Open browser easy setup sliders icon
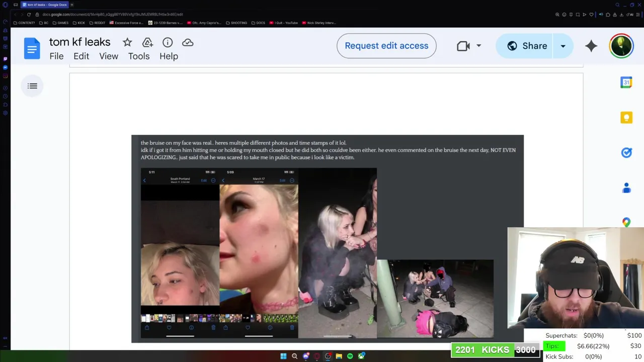 click(638, 15)
